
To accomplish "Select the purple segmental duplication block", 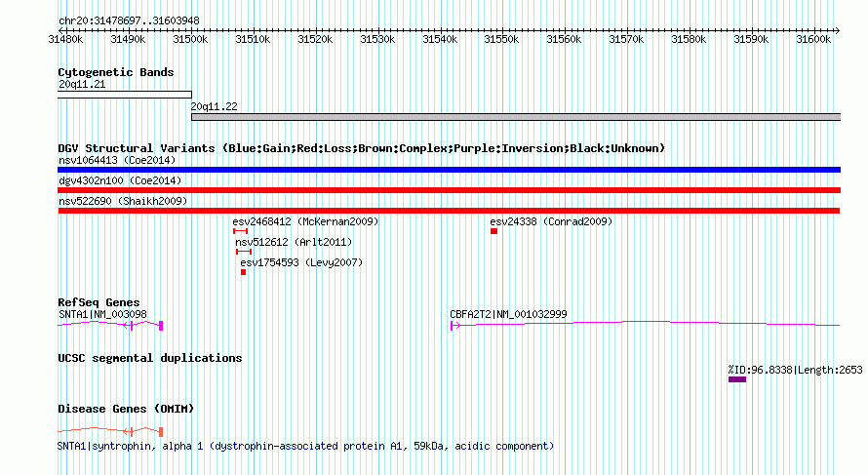I will tap(737, 379).
